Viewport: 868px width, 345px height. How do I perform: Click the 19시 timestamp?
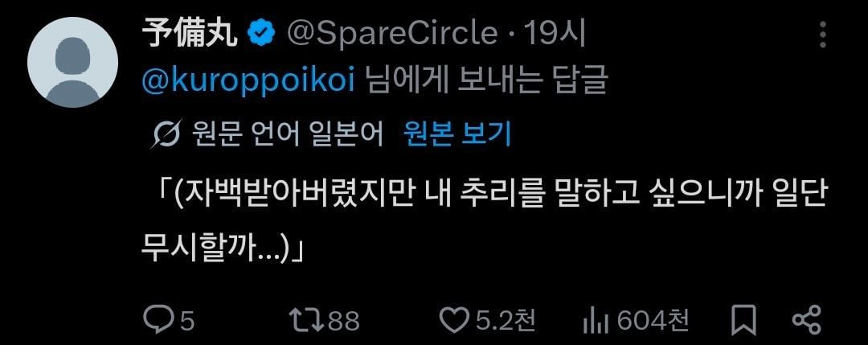tap(554, 35)
